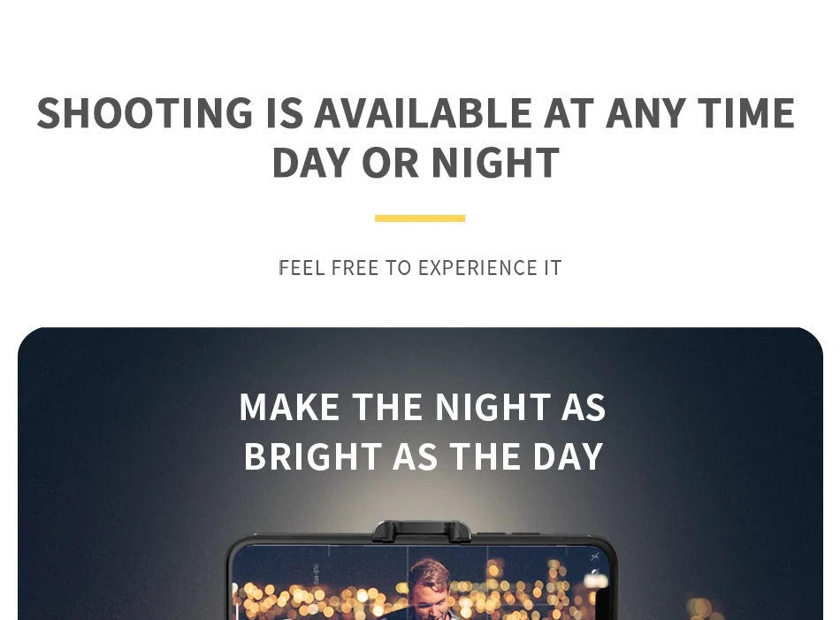
Task: Click the words ANY TIME in the top heading
Action: (x=700, y=113)
